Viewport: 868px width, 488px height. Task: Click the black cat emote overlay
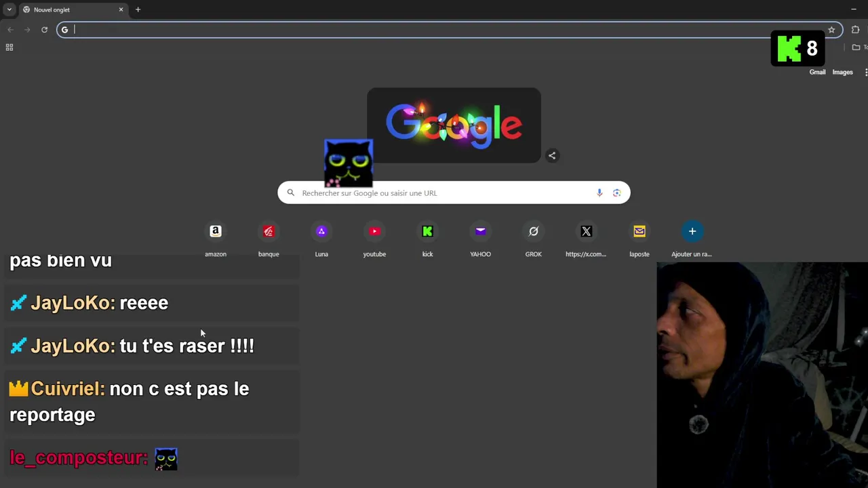(349, 163)
